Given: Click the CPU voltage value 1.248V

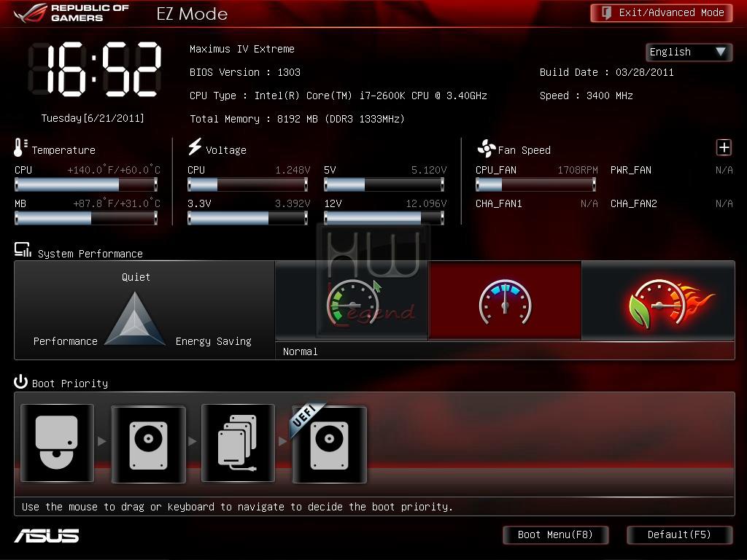Looking at the screenshot, I should tap(293, 170).
